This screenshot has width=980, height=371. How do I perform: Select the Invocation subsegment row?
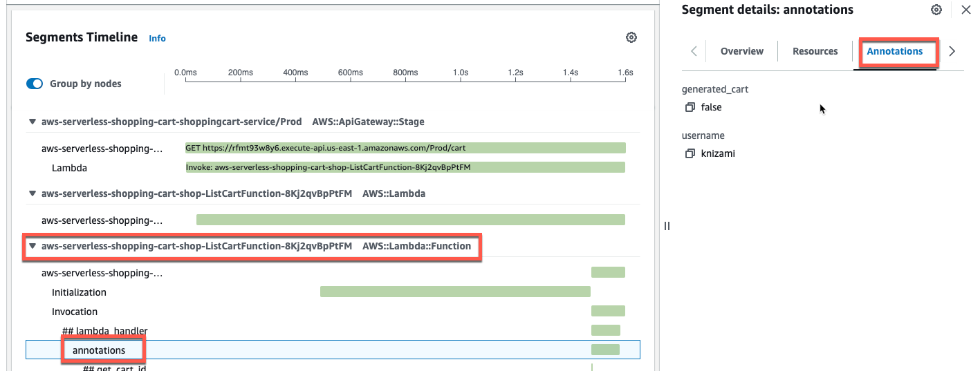point(333,312)
